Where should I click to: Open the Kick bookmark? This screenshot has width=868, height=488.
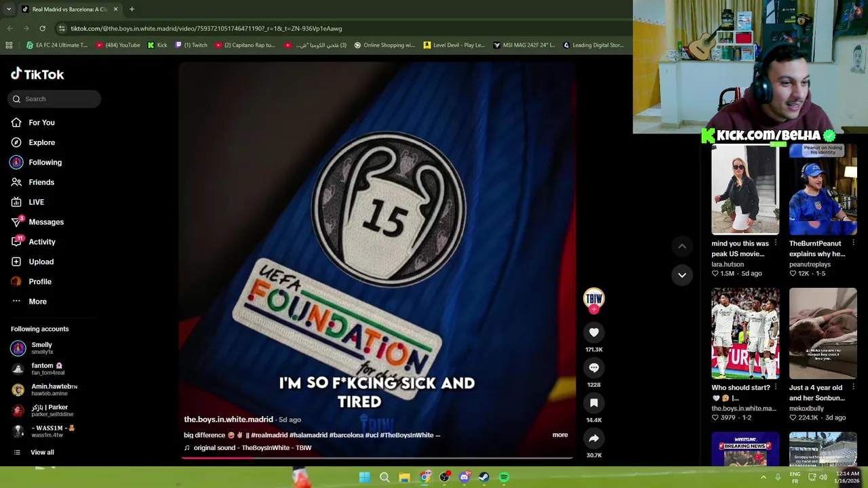tap(157, 45)
